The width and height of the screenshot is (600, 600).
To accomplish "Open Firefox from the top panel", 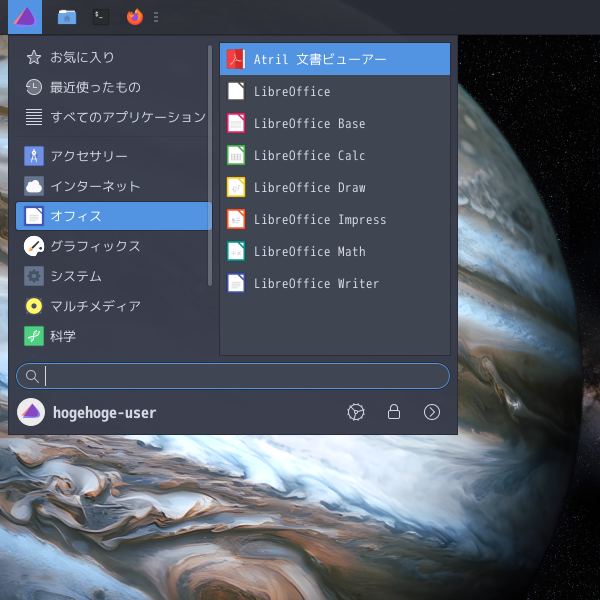I will click(x=135, y=17).
